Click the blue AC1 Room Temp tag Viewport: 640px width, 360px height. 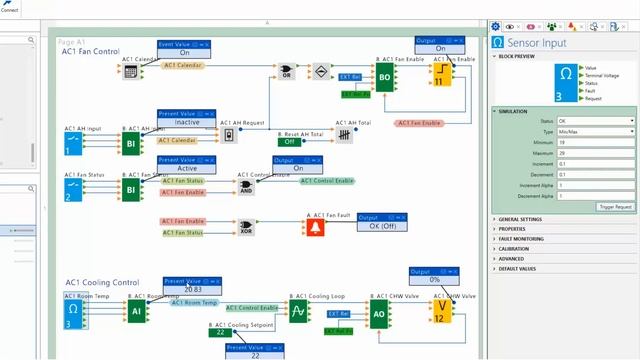tap(194, 302)
